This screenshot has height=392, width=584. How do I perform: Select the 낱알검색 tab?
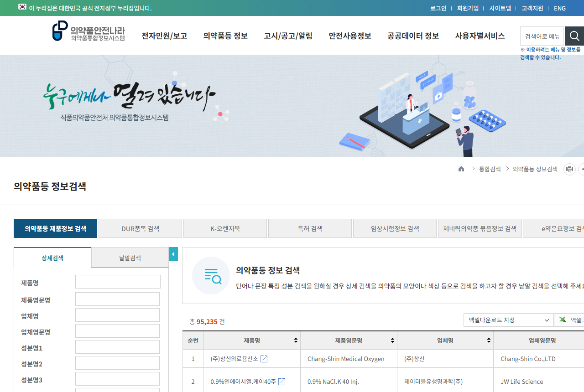pyautogui.click(x=130, y=258)
